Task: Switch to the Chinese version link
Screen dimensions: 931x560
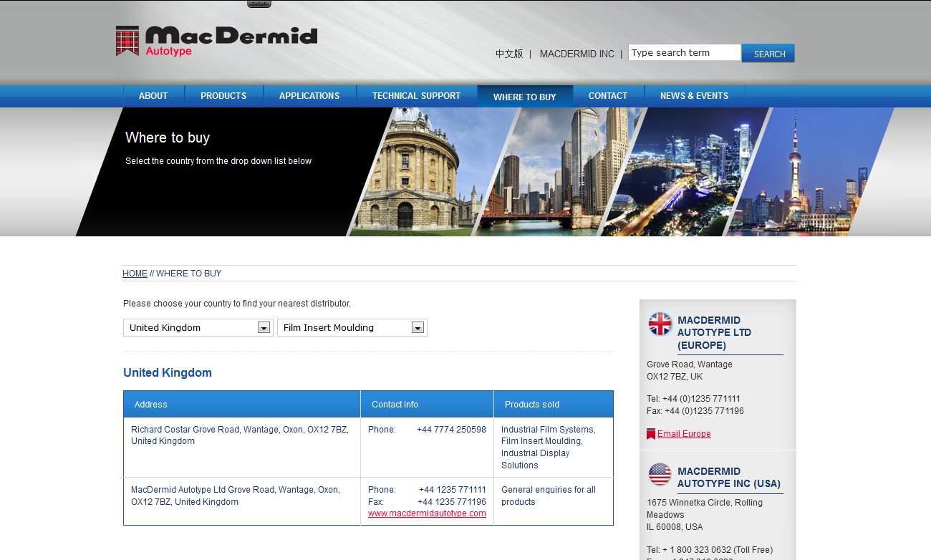Action: (509, 54)
